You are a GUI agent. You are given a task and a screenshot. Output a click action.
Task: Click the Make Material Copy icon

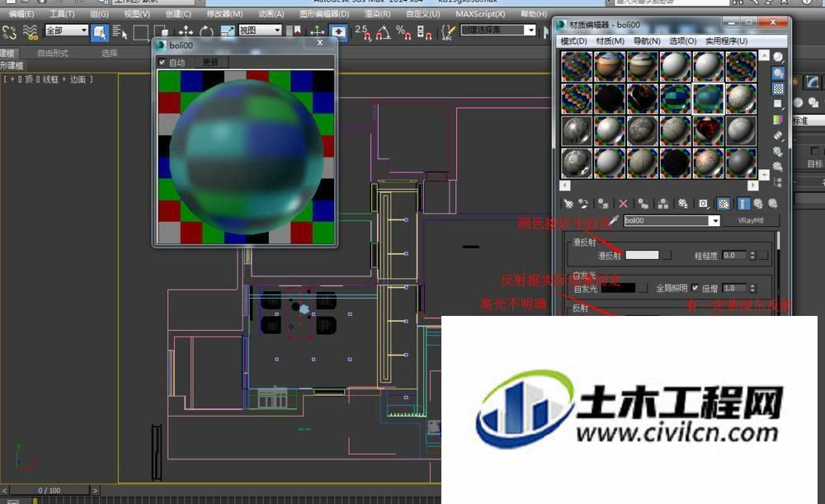643,204
